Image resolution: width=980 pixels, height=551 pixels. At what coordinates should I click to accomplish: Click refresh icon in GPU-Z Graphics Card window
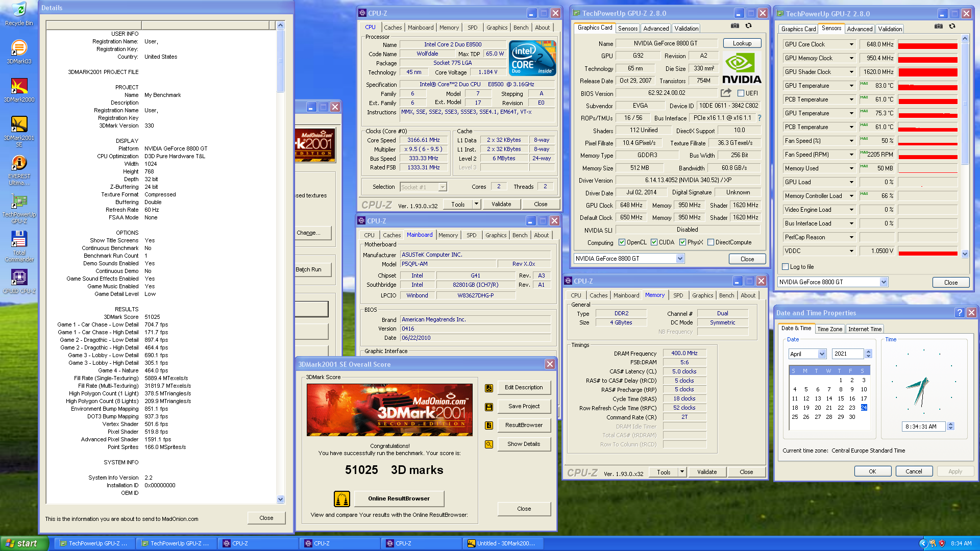pos(748,26)
